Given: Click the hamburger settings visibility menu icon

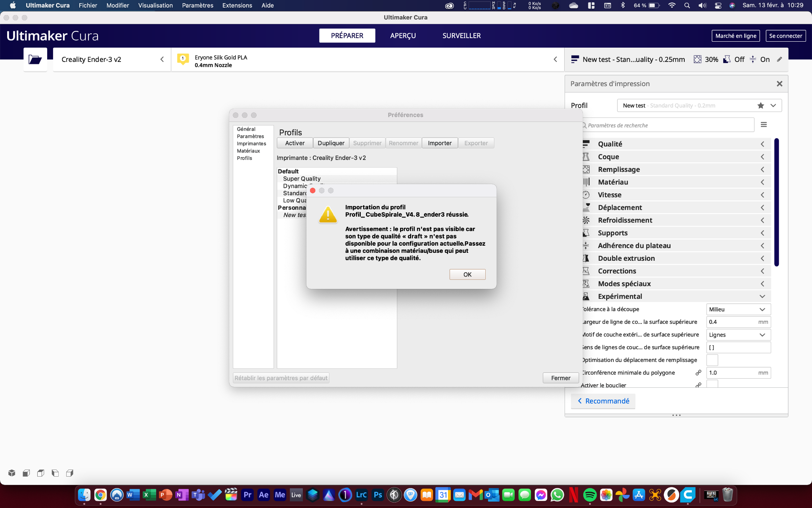Looking at the screenshot, I should pyautogui.click(x=764, y=125).
